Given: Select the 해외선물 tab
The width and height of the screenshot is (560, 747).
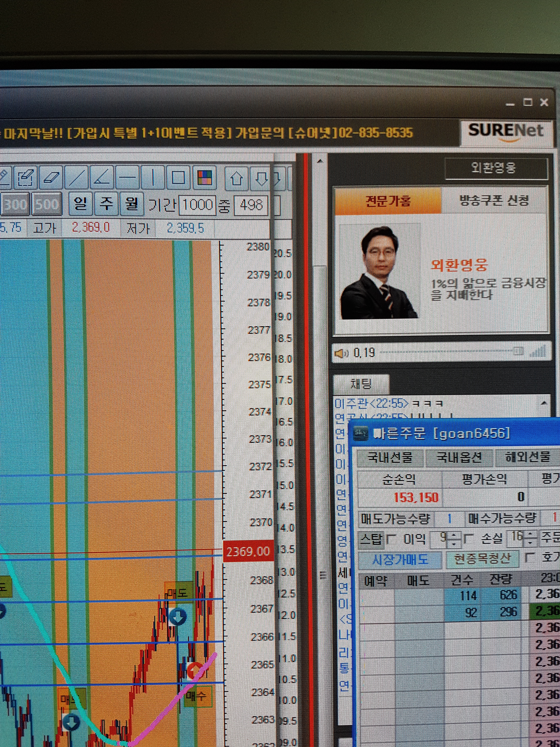Looking at the screenshot, I should (x=527, y=457).
